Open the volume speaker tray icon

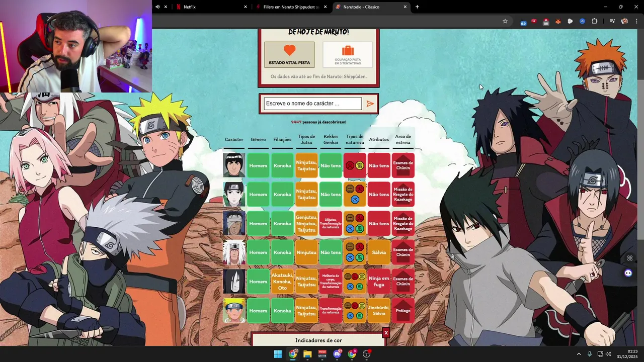[x=608, y=354]
